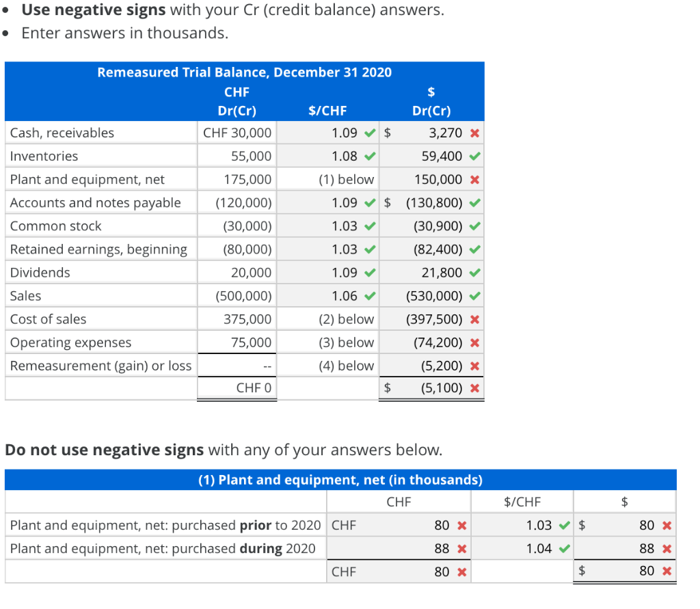This screenshot has width=700, height=609.
Task: Click the green check beside Dividends 21,800
Action: tap(475, 272)
